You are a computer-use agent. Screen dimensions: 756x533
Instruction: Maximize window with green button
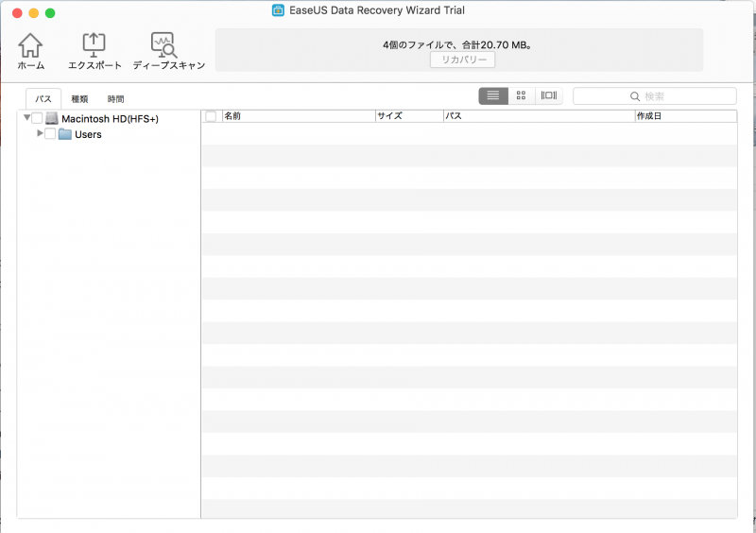(50, 13)
